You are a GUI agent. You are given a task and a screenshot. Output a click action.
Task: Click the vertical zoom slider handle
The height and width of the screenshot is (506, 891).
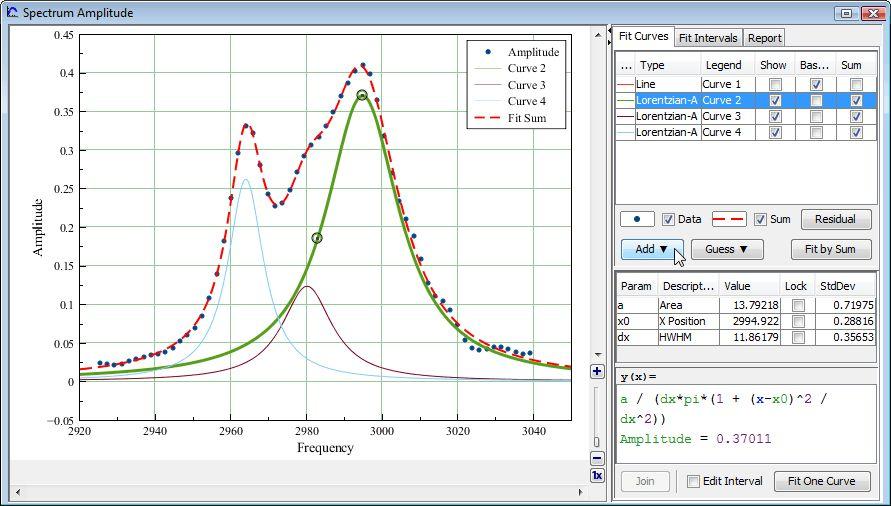pyautogui.click(x=597, y=442)
